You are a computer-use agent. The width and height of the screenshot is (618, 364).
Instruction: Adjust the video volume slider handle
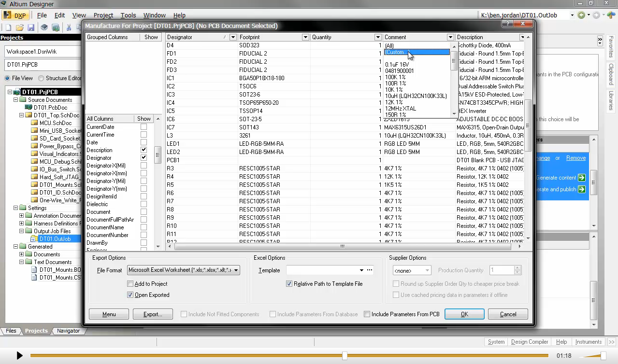tap(603, 356)
